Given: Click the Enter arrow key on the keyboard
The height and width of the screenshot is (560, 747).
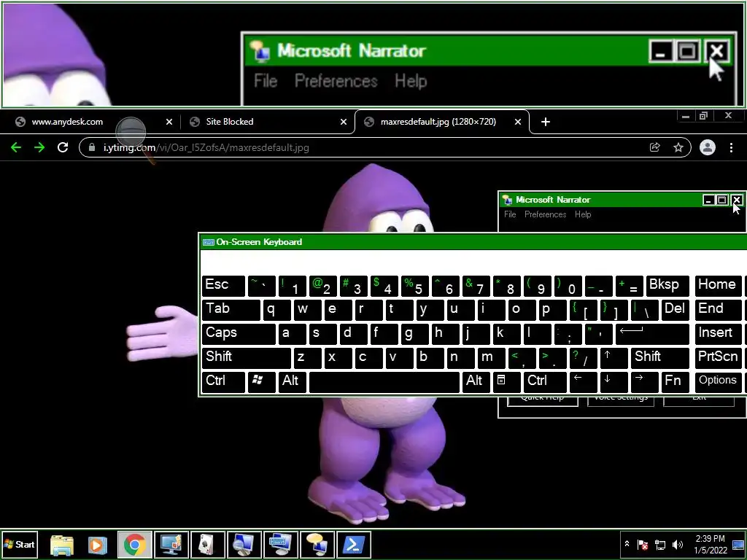Looking at the screenshot, I should point(652,334).
